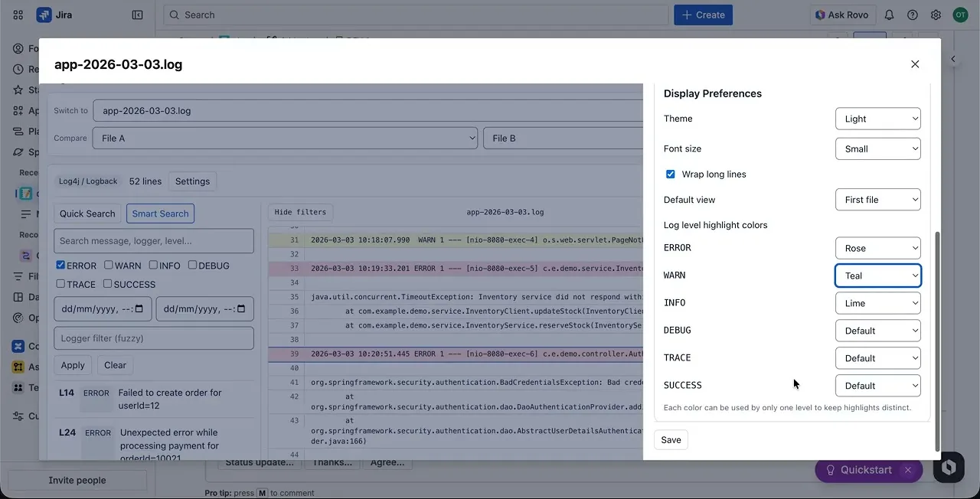Click the Apply filter button
Screen dimensions: 980x499
pos(73,365)
